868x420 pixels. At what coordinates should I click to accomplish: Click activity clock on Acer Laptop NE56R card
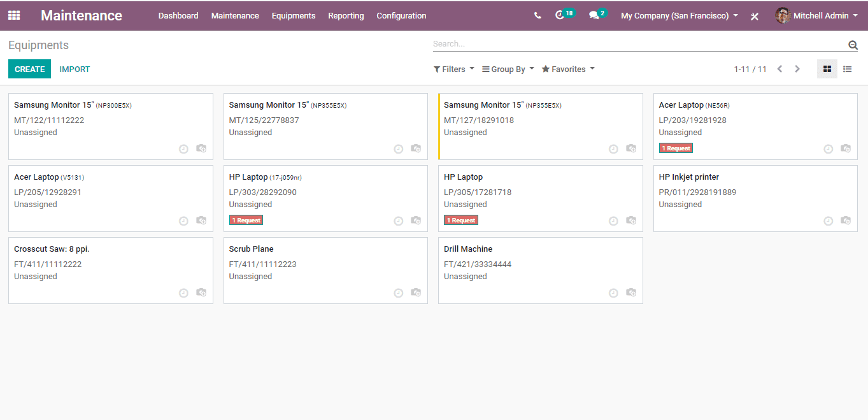(829, 148)
